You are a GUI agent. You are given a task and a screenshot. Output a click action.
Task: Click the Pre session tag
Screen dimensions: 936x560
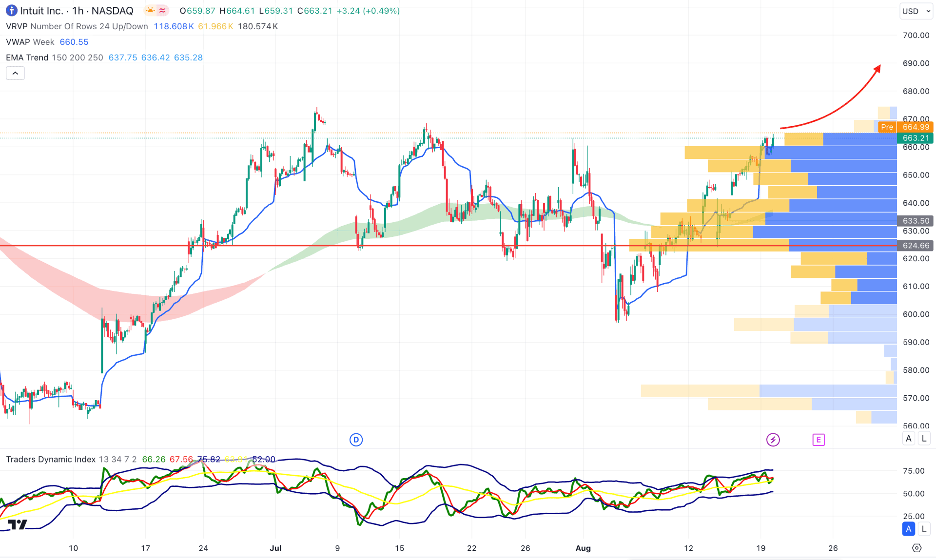pyautogui.click(x=887, y=127)
